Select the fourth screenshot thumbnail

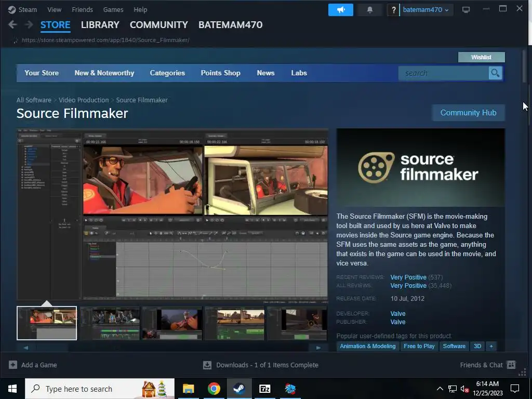coord(234,323)
